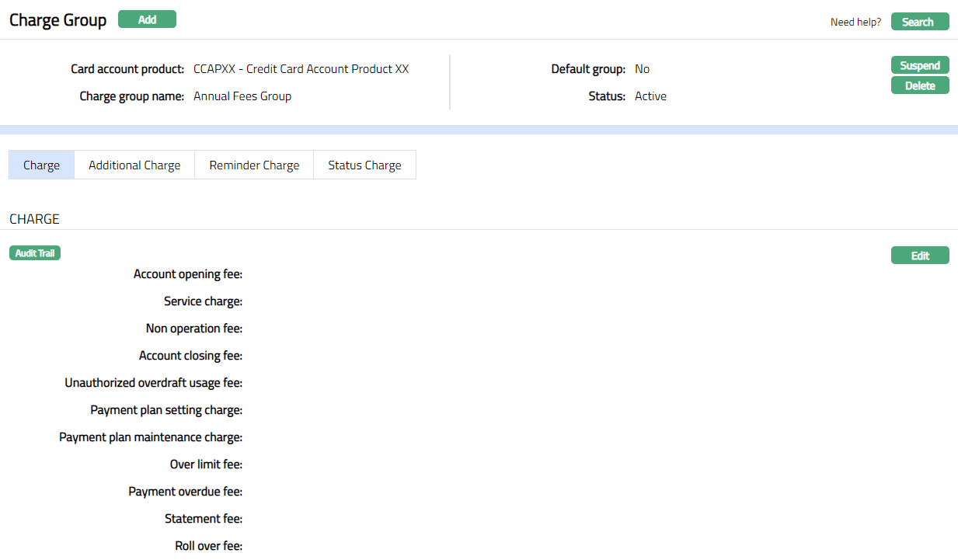Image resolution: width=958 pixels, height=560 pixels.
Task: Open the Audit Trail
Action: (35, 253)
